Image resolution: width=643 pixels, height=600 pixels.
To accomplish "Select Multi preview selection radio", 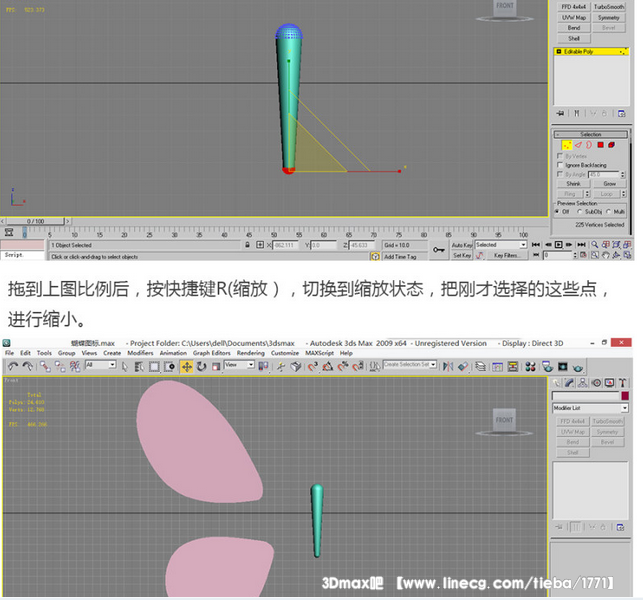I will click(x=610, y=212).
